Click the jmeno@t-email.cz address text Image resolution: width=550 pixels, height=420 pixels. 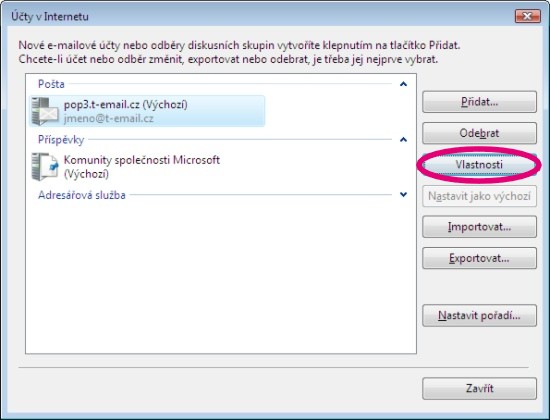coord(109,118)
